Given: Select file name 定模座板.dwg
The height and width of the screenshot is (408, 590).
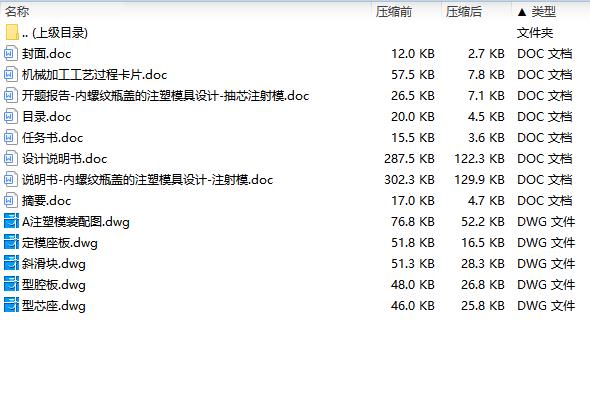Looking at the screenshot, I should pyautogui.click(x=59, y=243).
